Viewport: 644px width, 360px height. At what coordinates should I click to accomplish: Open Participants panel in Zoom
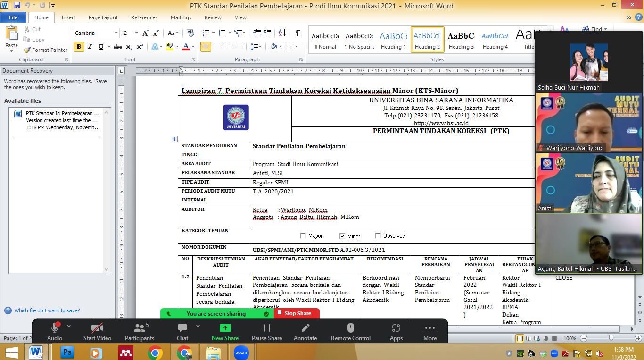pos(139,332)
